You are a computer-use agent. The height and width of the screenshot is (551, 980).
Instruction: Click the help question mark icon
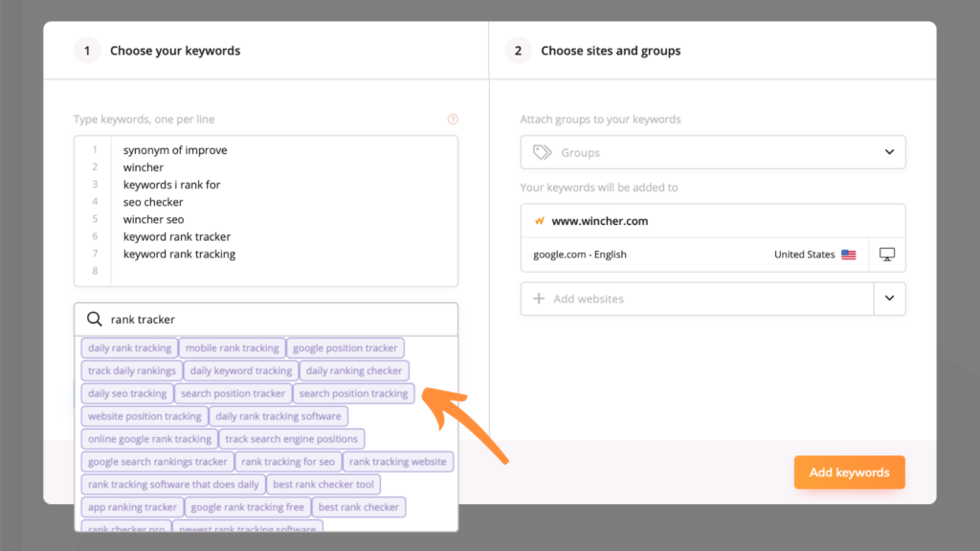click(x=453, y=120)
